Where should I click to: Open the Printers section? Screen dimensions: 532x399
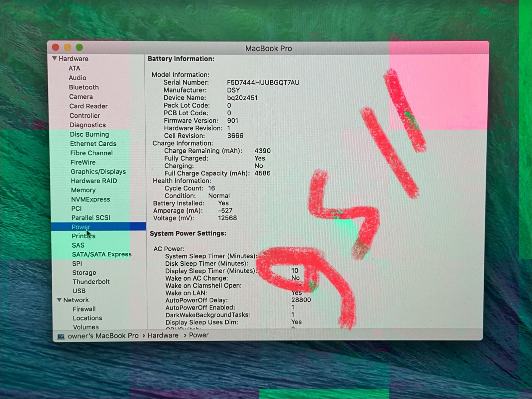83,236
